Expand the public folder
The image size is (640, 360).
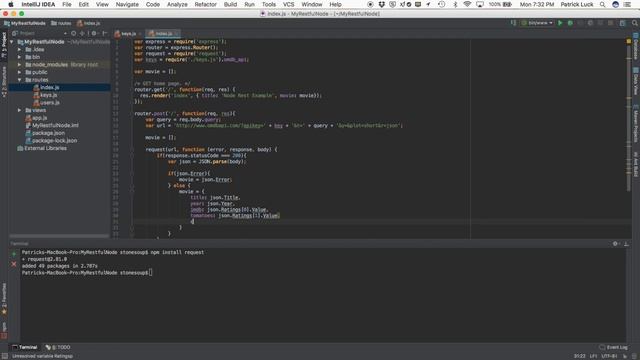pos(19,72)
